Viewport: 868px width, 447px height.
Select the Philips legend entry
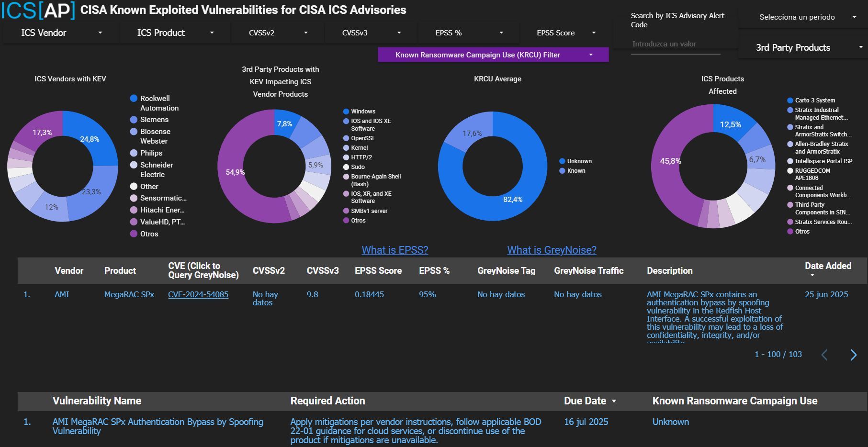click(x=147, y=153)
